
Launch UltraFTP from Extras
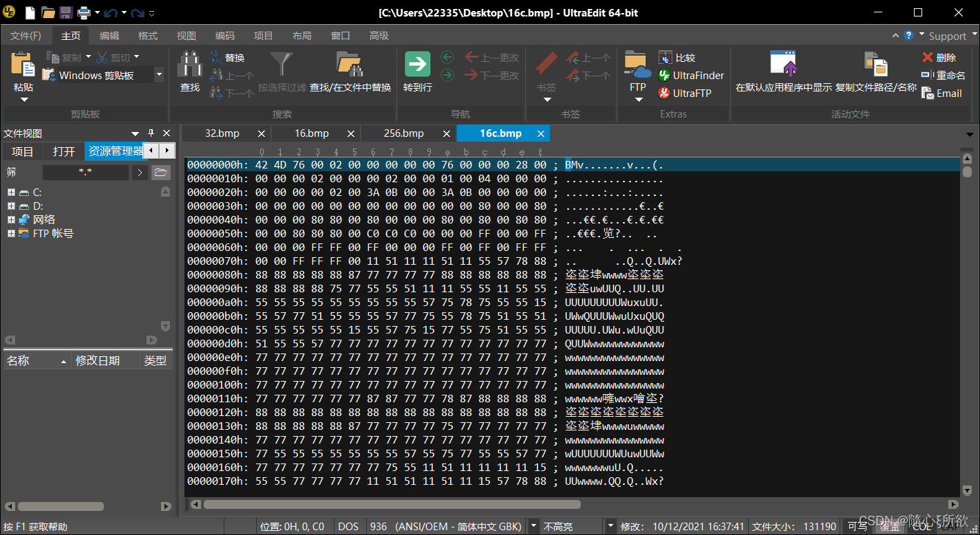pyautogui.click(x=685, y=93)
